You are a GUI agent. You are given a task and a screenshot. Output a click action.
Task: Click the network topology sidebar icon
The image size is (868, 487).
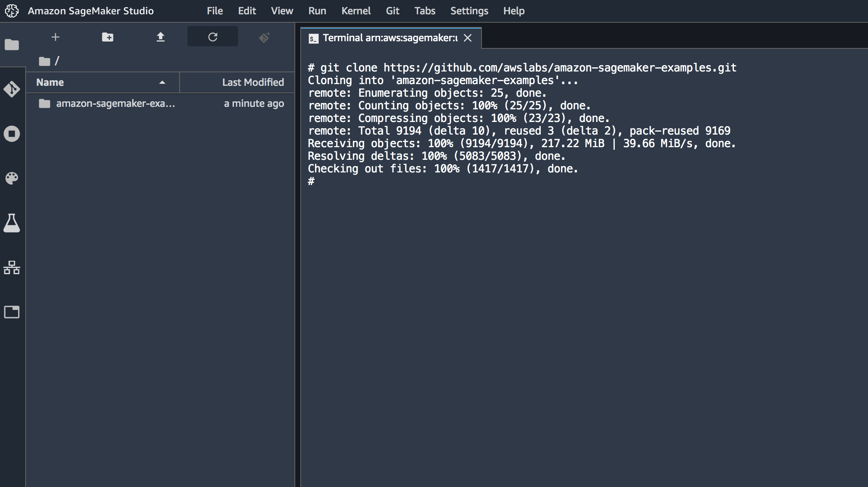(x=12, y=268)
